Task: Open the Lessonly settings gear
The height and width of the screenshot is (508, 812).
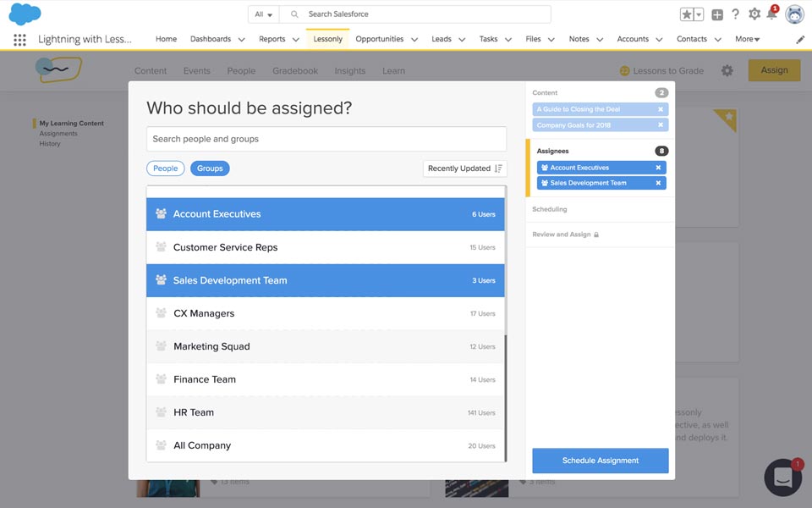Action: tap(727, 70)
